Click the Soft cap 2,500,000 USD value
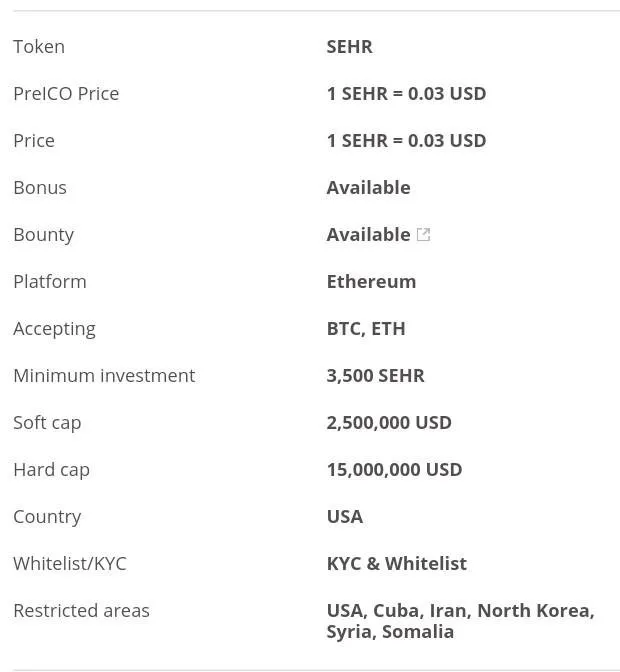Screen dimensions: 620x672 coord(389,423)
